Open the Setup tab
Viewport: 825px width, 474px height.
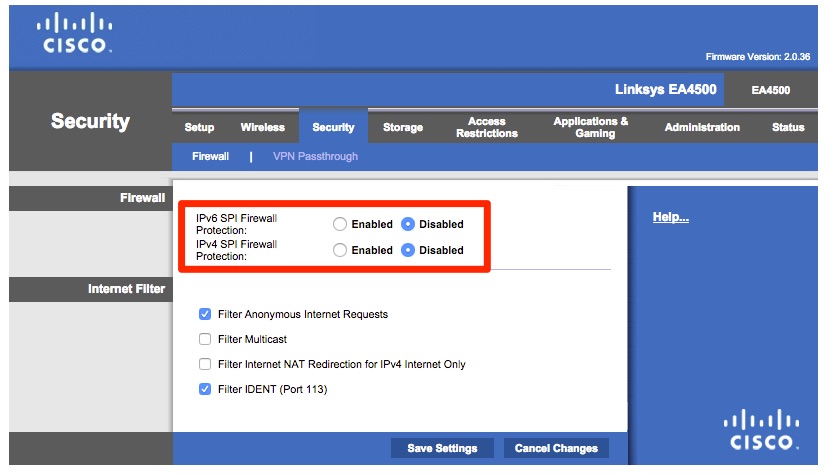coord(199,127)
